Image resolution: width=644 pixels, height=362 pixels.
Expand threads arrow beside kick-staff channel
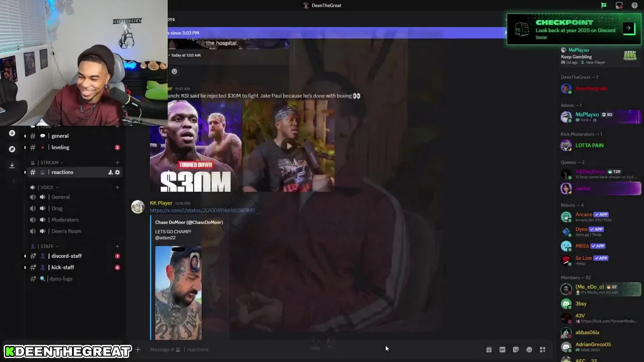(25, 268)
